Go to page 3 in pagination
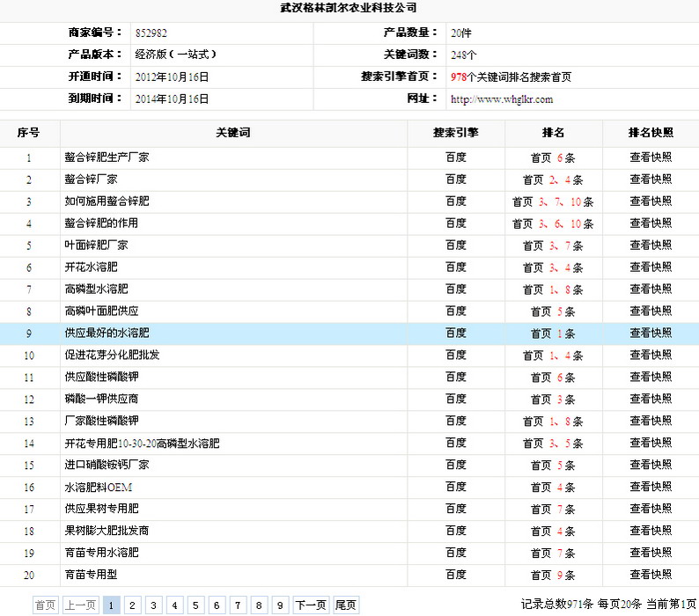 [153, 605]
